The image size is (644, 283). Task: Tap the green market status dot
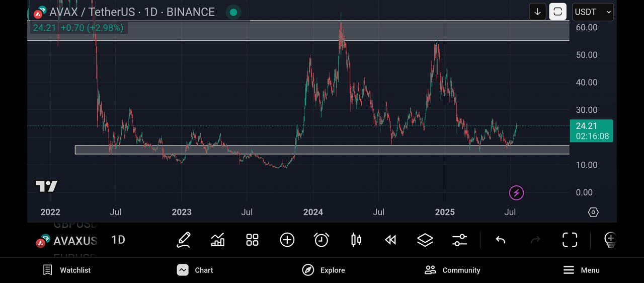[x=232, y=12]
